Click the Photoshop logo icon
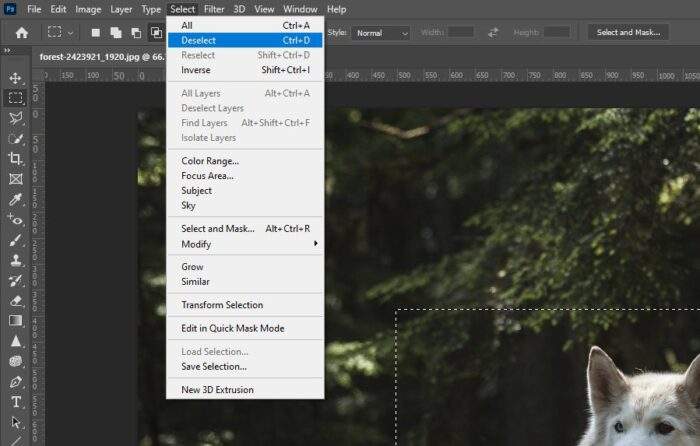 pyautogui.click(x=10, y=9)
